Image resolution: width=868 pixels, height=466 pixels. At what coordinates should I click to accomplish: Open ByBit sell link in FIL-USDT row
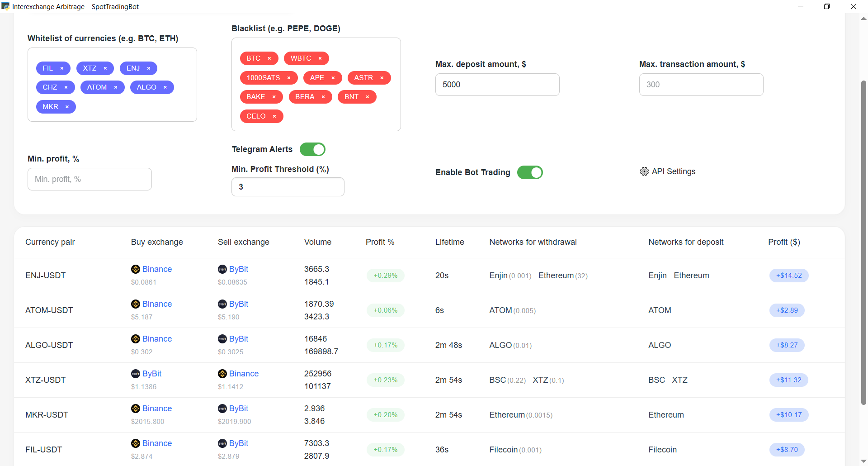coord(239,443)
